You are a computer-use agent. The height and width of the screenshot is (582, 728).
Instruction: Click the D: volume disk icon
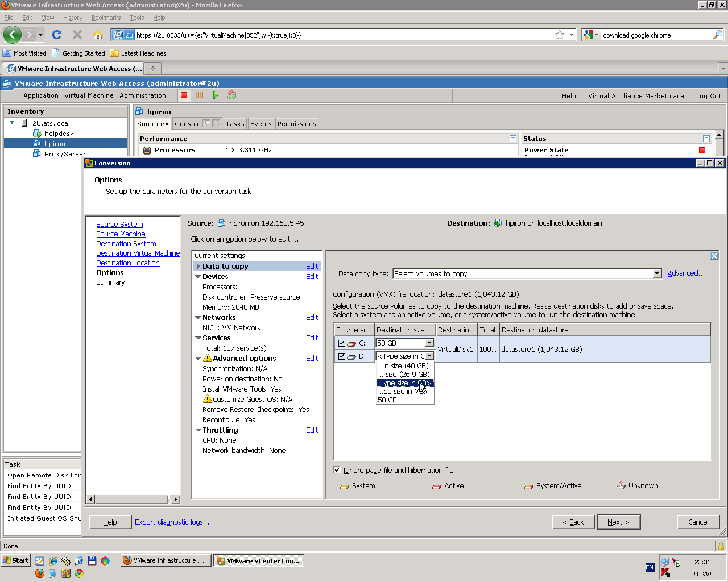coord(351,356)
